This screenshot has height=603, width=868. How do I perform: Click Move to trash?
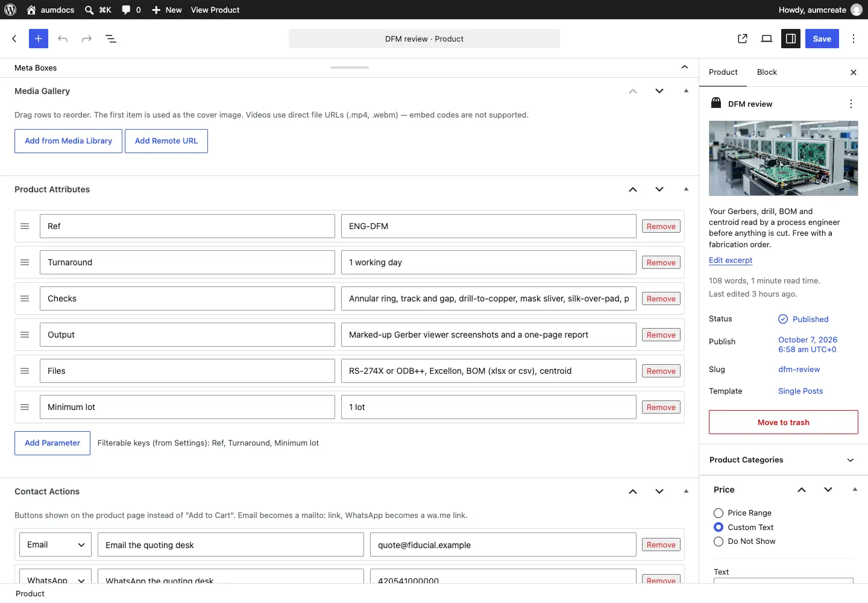tap(784, 422)
